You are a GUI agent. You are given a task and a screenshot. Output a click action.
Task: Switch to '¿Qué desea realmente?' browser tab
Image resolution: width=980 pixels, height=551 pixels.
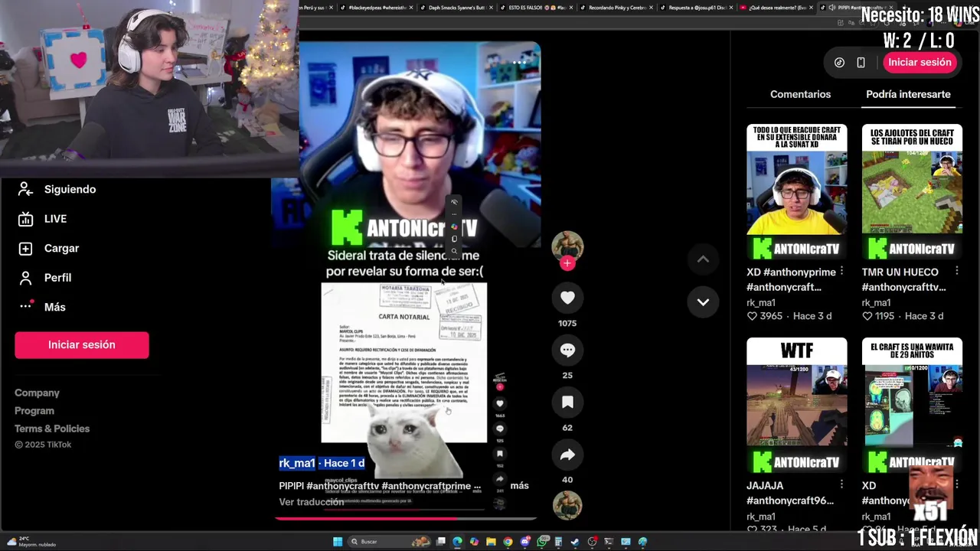(x=777, y=8)
